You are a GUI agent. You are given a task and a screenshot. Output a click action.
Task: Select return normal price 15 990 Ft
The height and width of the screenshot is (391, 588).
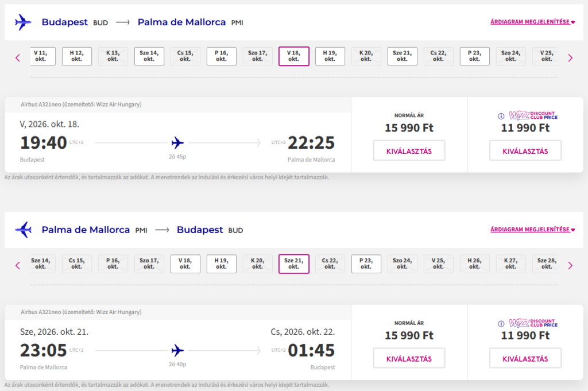pyautogui.click(x=409, y=359)
